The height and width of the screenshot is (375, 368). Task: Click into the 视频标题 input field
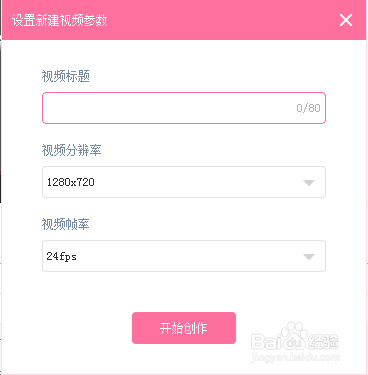(184, 108)
